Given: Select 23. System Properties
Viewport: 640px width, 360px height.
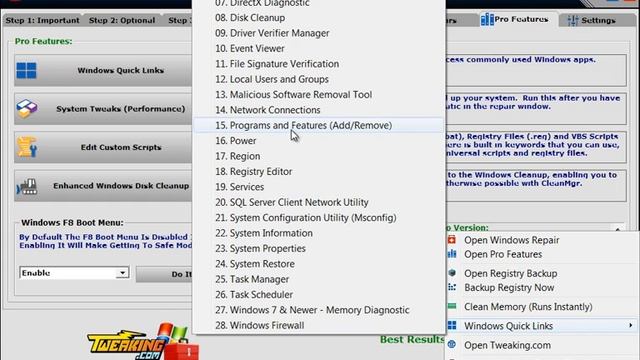Looking at the screenshot, I should coord(318,248).
